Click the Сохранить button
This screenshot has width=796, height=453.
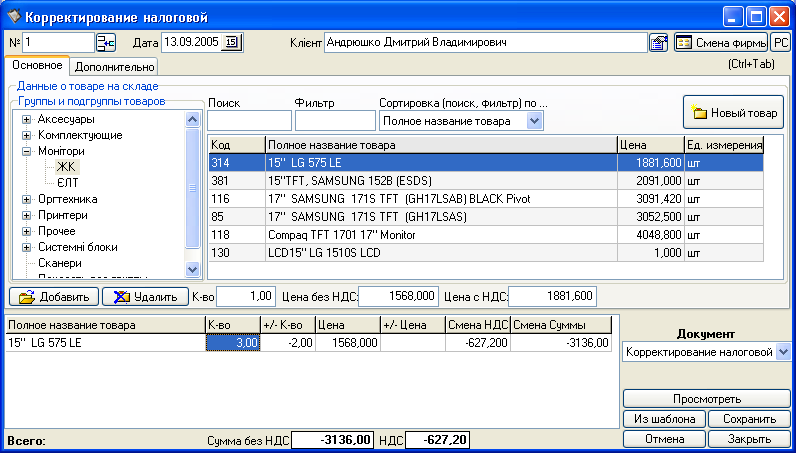click(x=750, y=419)
